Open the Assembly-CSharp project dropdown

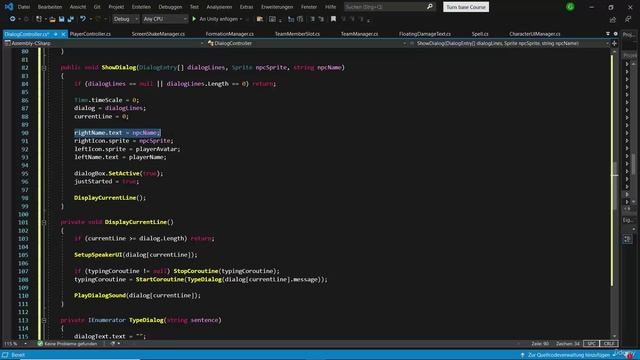(x=104, y=43)
